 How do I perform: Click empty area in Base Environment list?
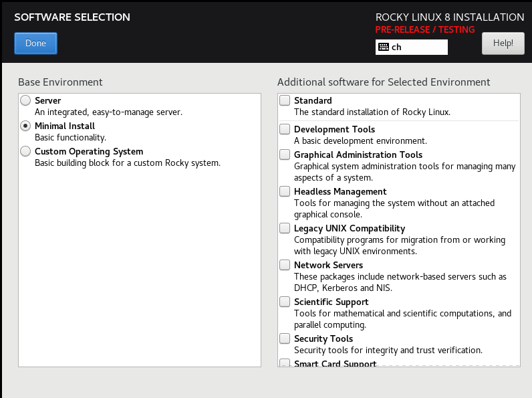[x=140, y=265]
